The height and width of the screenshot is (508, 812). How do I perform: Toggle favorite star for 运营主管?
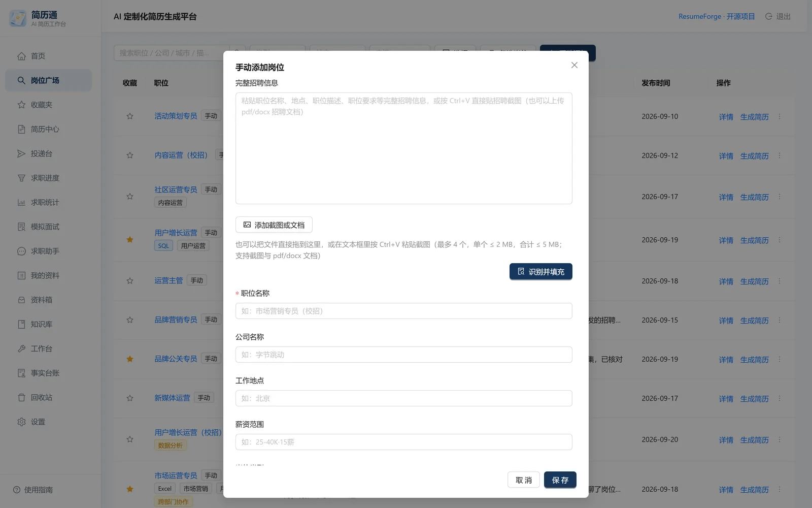click(x=130, y=281)
